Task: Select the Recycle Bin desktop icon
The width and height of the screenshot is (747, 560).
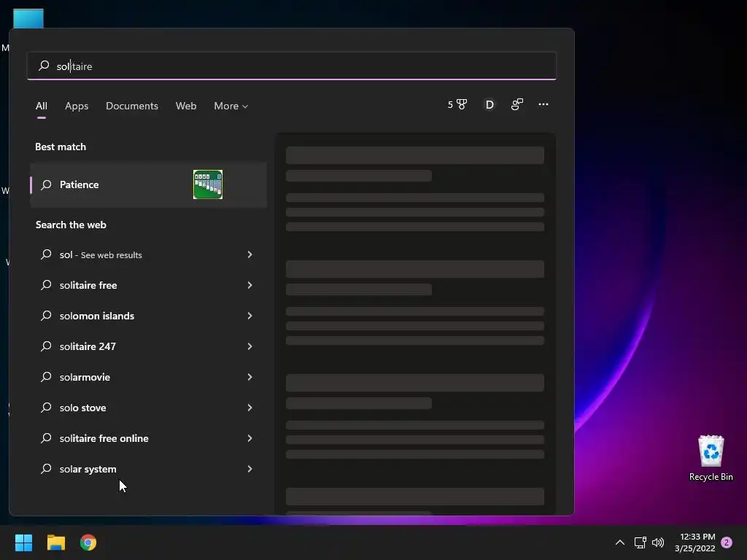Action: click(x=711, y=458)
